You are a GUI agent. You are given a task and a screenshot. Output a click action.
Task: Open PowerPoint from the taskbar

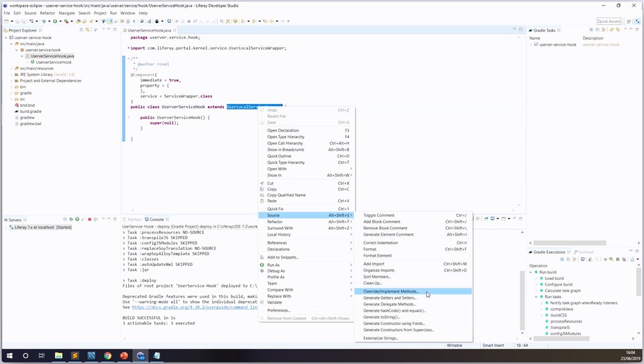(124, 356)
